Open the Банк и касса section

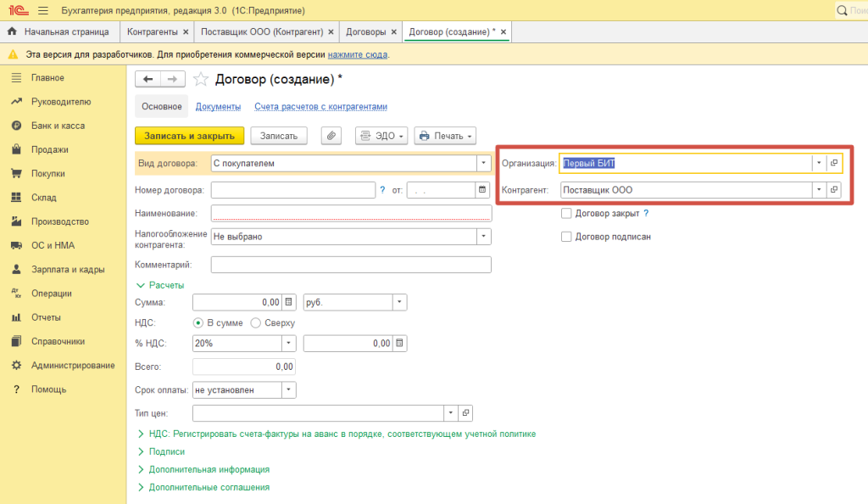[58, 126]
